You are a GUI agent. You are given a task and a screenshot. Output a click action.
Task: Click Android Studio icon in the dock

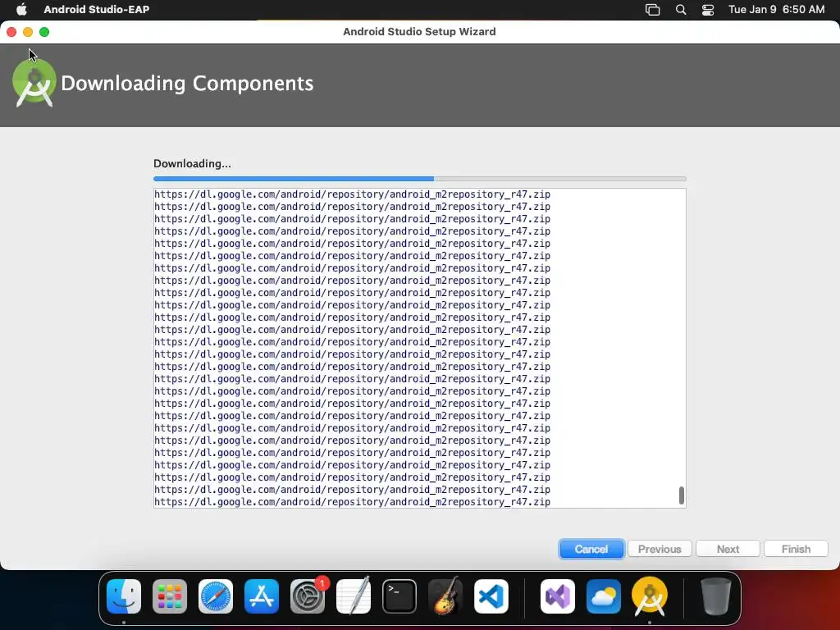coord(650,596)
